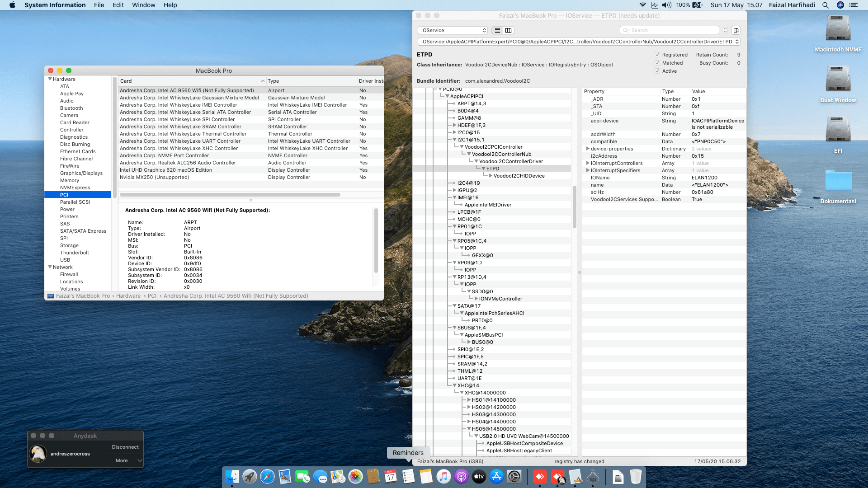Open the Apple menu
Screen dimensions: 868x488
point(13,5)
